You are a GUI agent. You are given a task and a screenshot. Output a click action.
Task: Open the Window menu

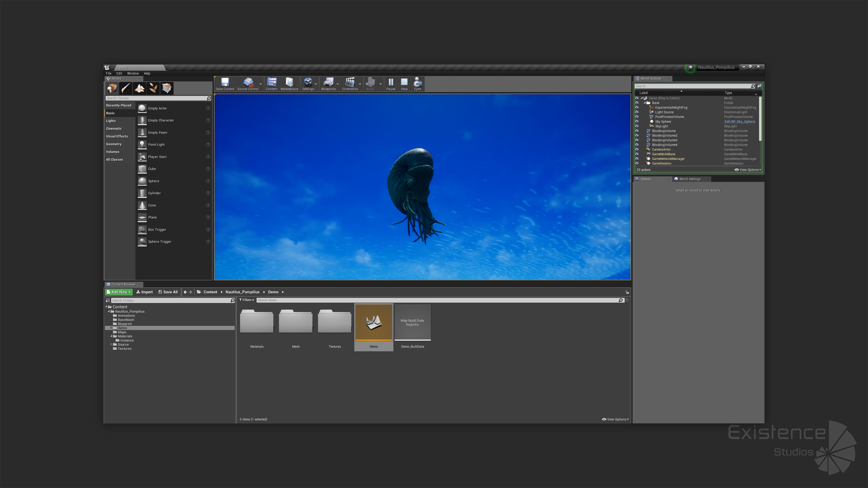(133, 73)
